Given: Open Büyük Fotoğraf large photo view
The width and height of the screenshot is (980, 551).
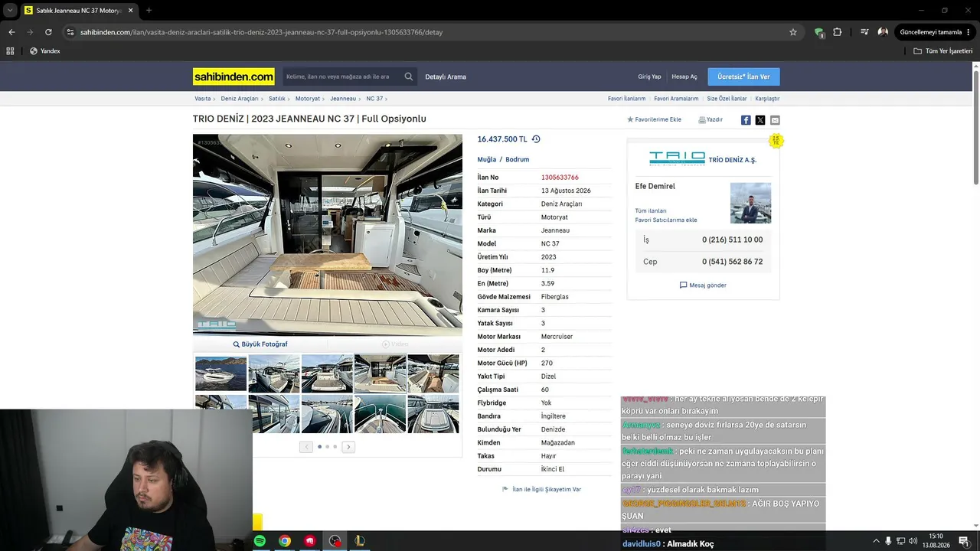Looking at the screenshot, I should (x=260, y=344).
